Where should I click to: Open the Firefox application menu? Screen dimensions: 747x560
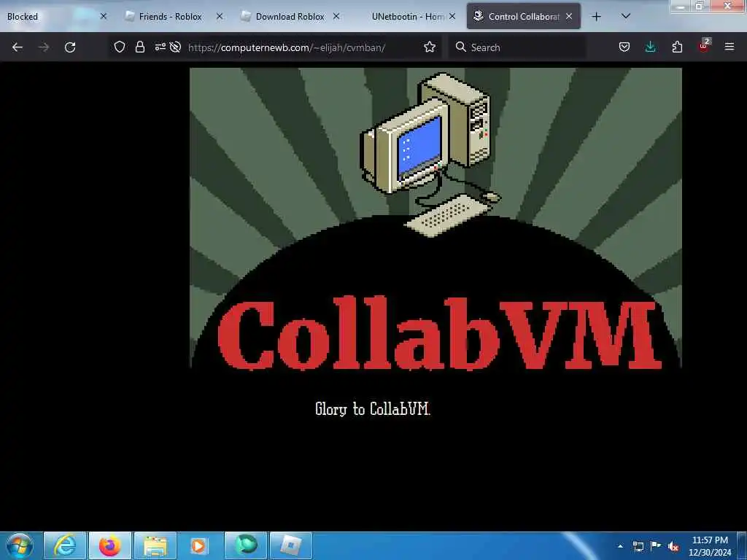coord(729,47)
